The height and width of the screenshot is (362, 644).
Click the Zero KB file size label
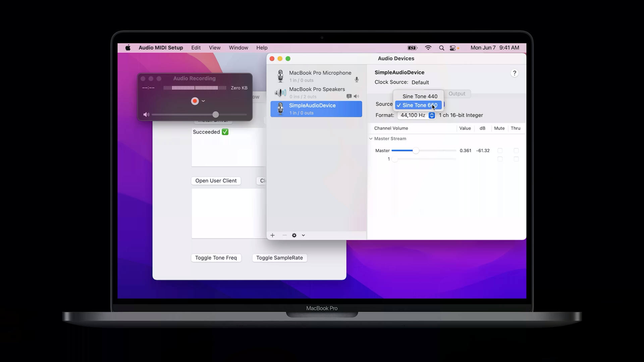click(x=239, y=88)
